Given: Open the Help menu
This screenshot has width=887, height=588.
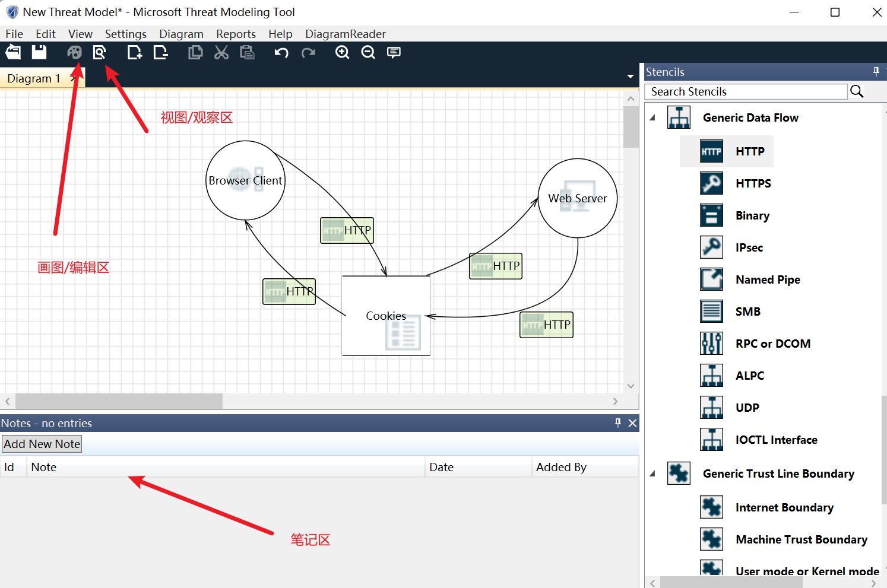Looking at the screenshot, I should (280, 34).
